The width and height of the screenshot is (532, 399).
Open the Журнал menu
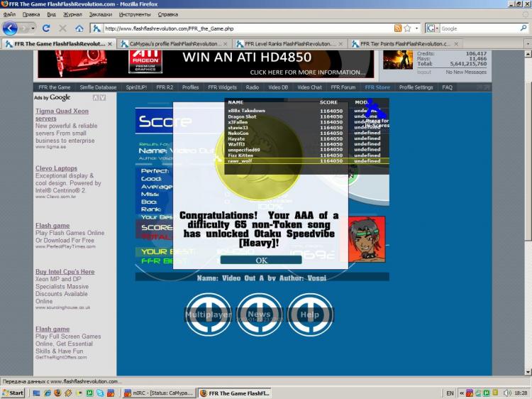[x=72, y=14]
